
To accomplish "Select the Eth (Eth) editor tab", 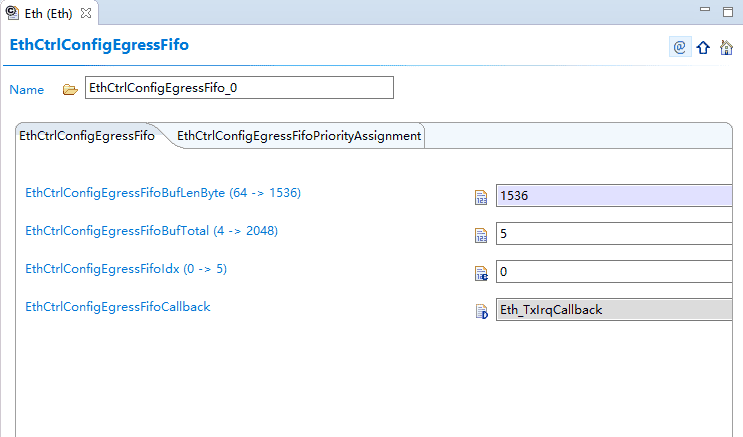I will [48, 13].
